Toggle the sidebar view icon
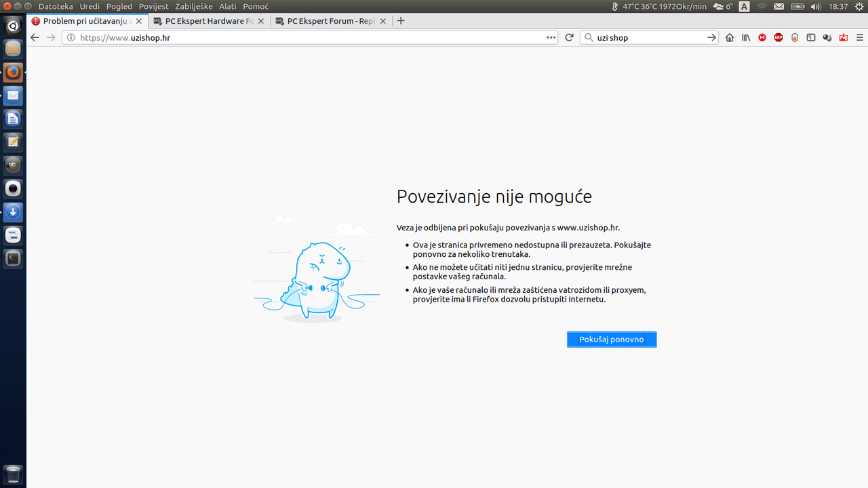Viewport: 868px width, 488px height. pyautogui.click(x=811, y=38)
